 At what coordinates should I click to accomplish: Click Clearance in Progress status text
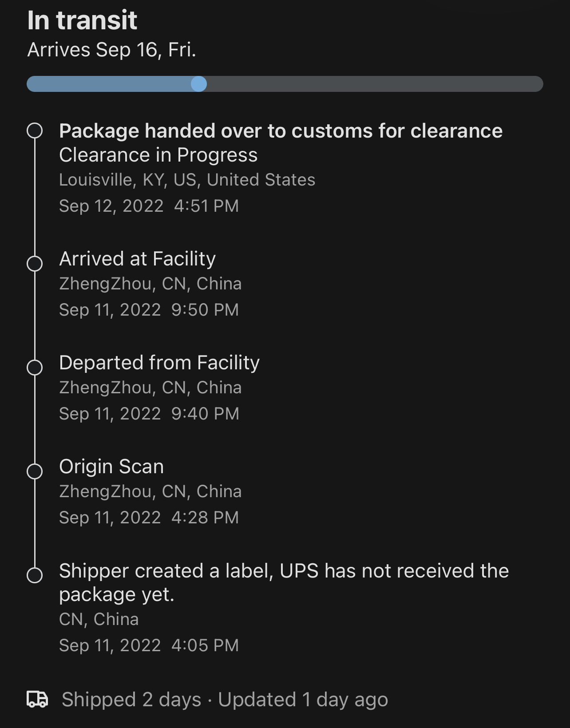[158, 155]
